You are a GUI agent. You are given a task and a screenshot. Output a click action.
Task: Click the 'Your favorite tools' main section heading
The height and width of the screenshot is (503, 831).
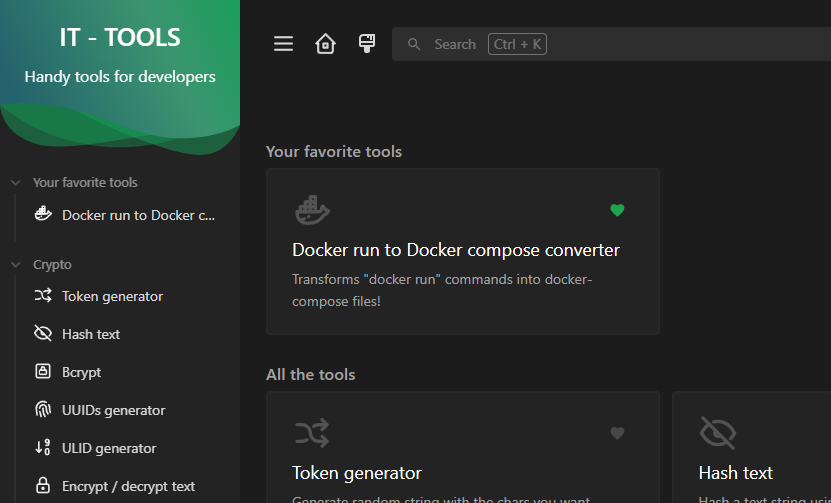(x=334, y=152)
